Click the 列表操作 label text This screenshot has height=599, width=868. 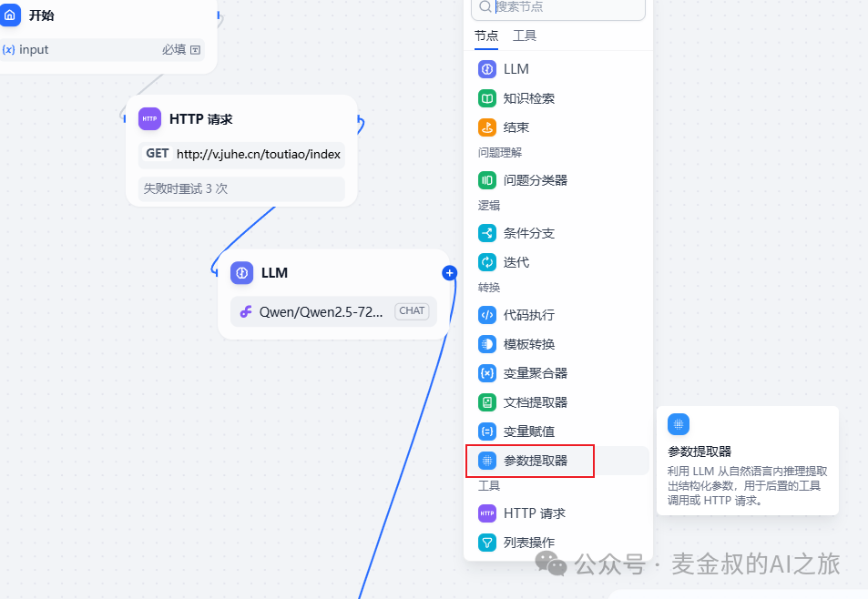coord(529,543)
